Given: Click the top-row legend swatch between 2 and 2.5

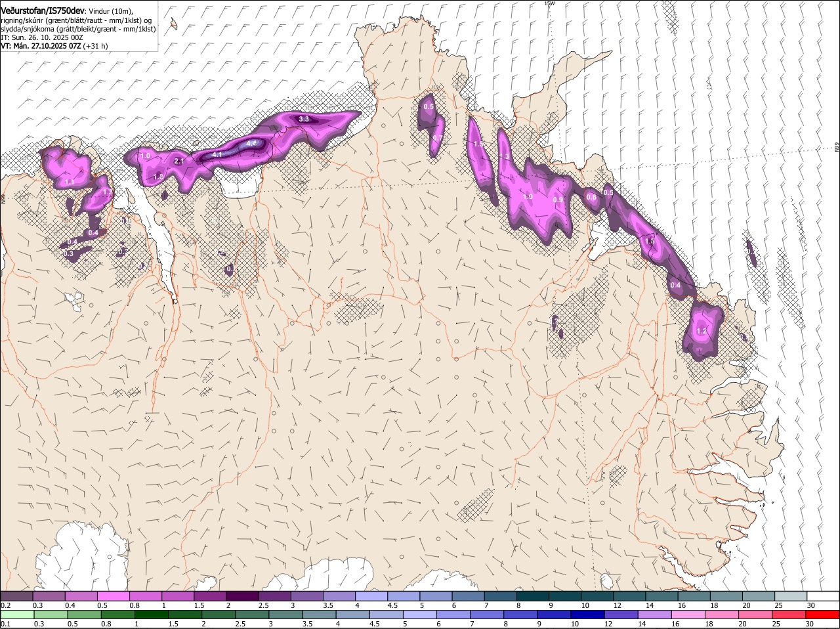Looking at the screenshot, I should [x=242, y=596].
